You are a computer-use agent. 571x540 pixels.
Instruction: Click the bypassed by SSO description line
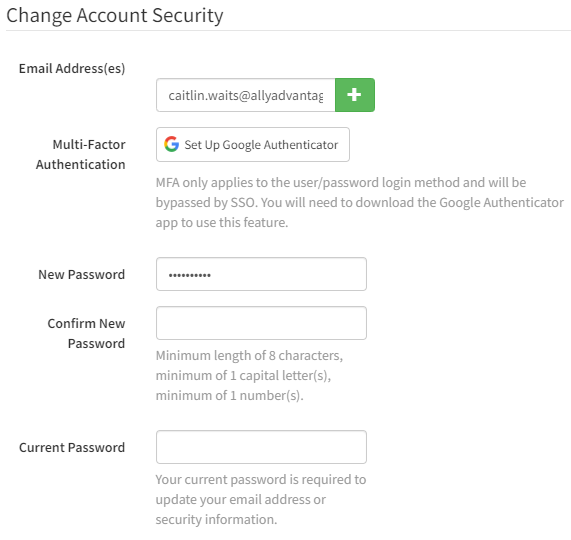coord(360,202)
